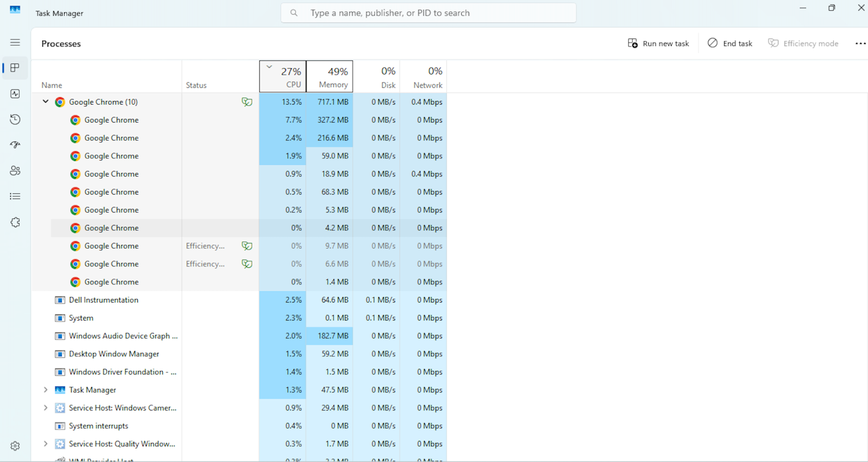This screenshot has width=868, height=462.
Task: Sort by the Memory column header
Action: click(329, 76)
